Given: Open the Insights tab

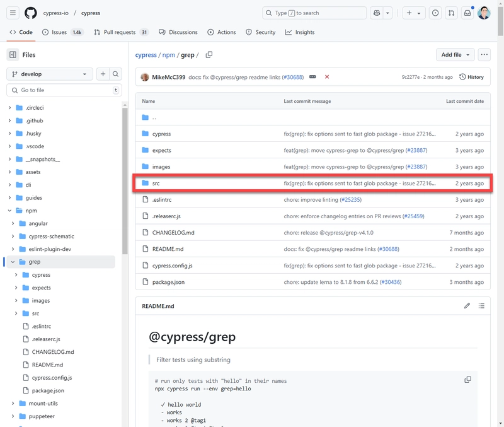Looking at the screenshot, I should (300, 32).
